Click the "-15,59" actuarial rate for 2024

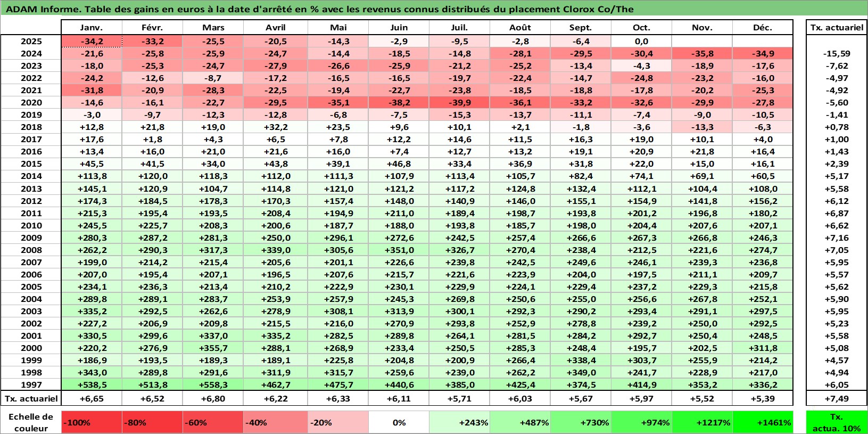point(837,54)
